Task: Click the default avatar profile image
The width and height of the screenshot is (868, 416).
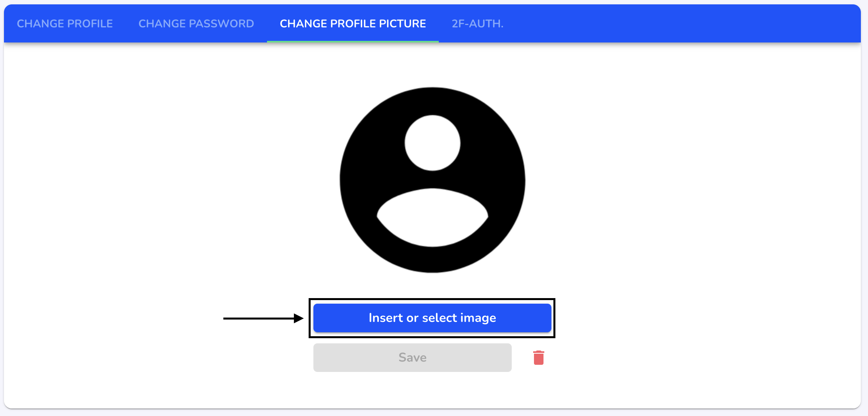Action: pyautogui.click(x=432, y=180)
